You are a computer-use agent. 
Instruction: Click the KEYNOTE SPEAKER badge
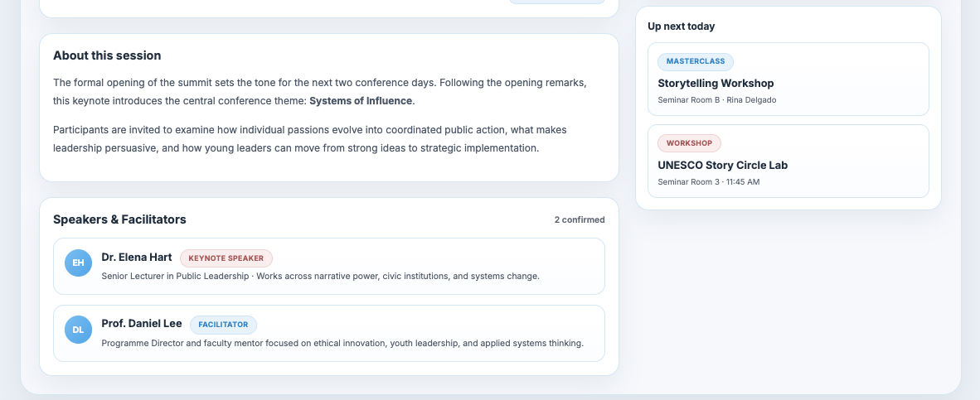click(226, 258)
